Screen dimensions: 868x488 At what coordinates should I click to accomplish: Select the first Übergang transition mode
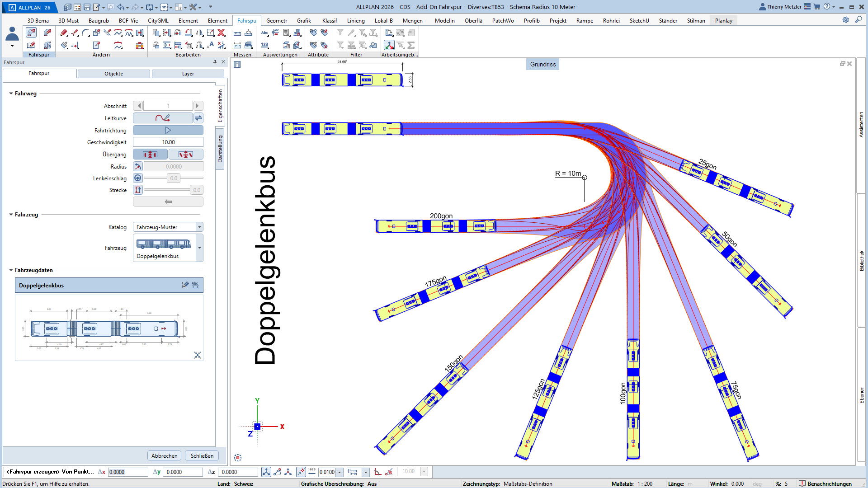pos(150,154)
